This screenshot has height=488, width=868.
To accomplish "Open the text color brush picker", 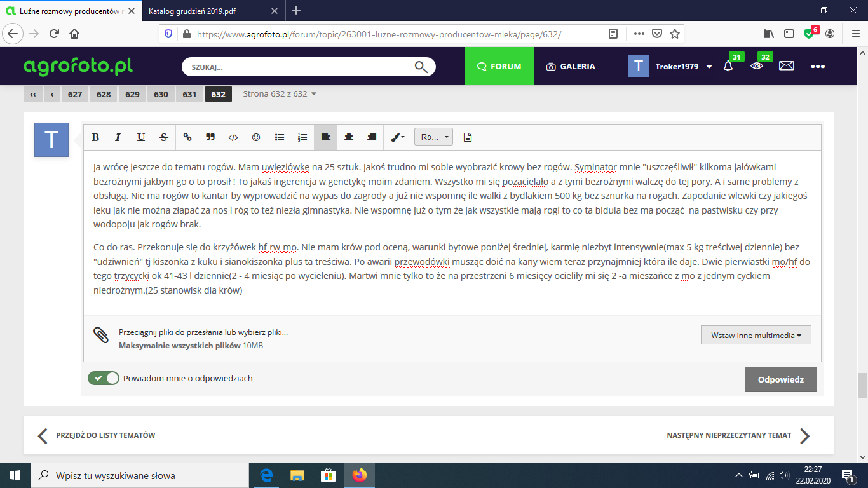I will [397, 137].
